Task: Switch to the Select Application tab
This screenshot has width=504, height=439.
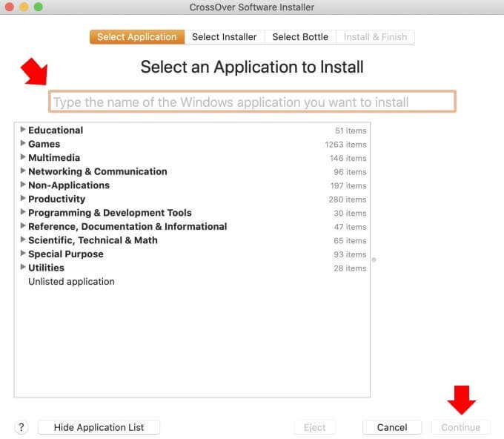Action: 137,37
